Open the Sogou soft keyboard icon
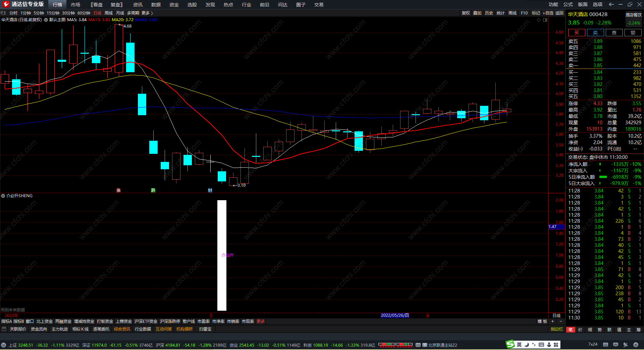The image size is (644, 350). [541, 345]
